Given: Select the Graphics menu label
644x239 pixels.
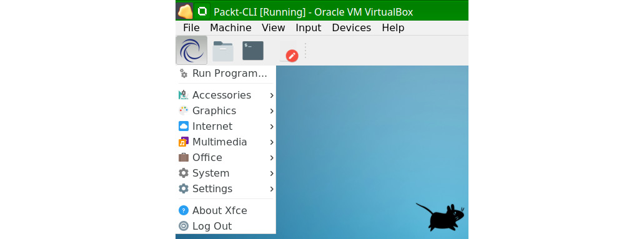Looking at the screenshot, I should (x=214, y=111).
